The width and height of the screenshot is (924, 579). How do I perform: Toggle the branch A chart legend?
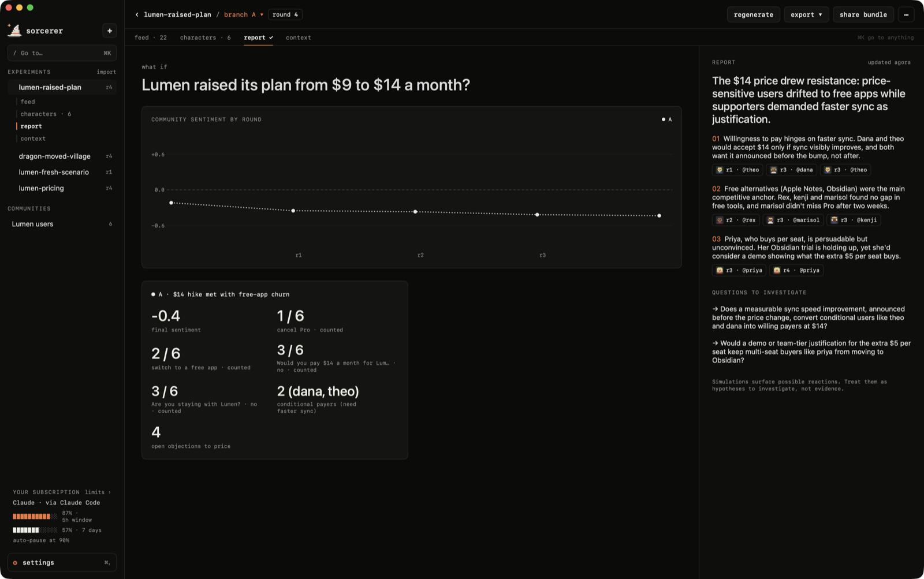[666, 119]
